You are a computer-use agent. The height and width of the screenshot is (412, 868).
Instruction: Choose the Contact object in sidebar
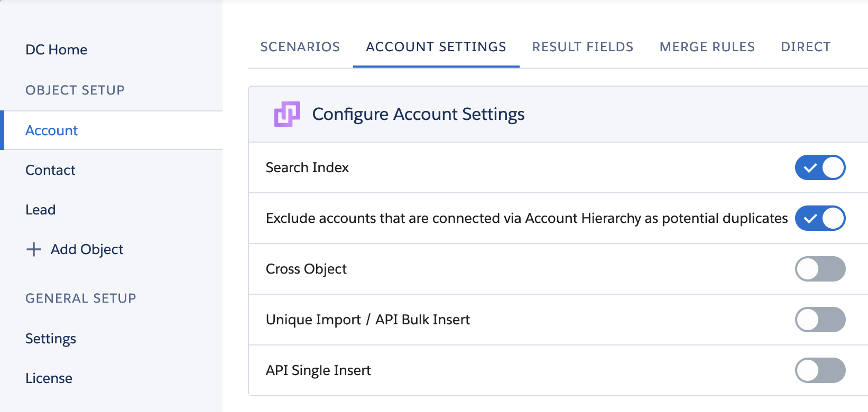click(x=50, y=170)
